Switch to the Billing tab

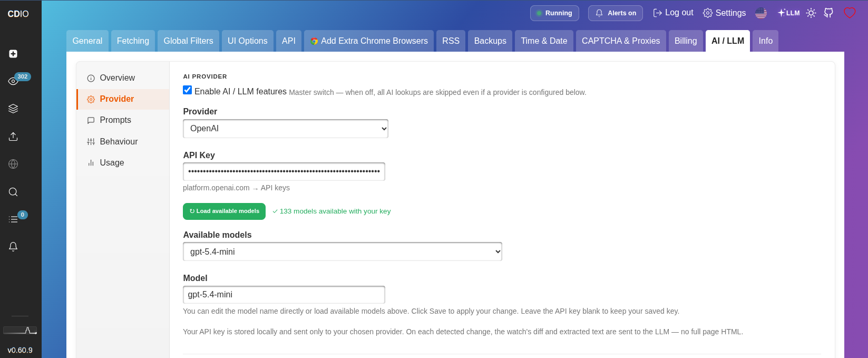[x=686, y=41]
